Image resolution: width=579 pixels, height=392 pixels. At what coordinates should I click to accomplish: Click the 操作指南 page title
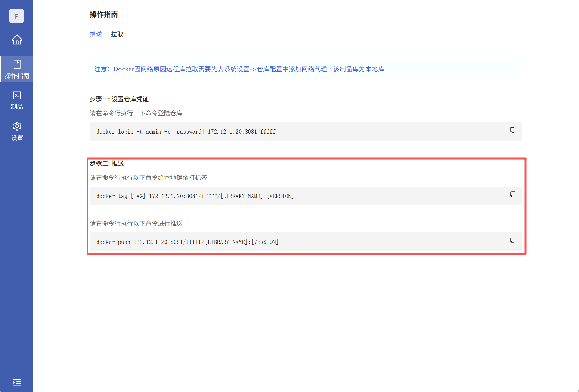pos(104,14)
